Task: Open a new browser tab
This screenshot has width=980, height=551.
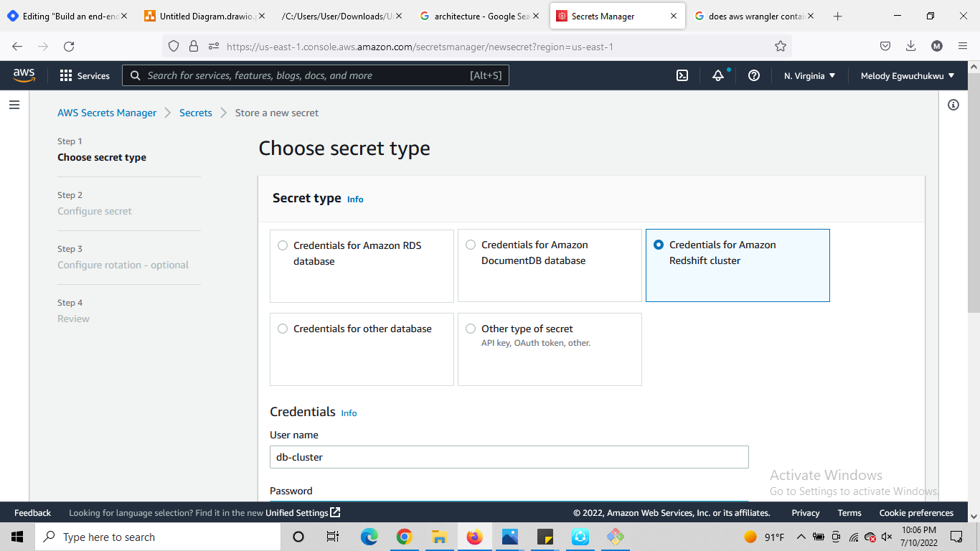Action: pyautogui.click(x=838, y=16)
